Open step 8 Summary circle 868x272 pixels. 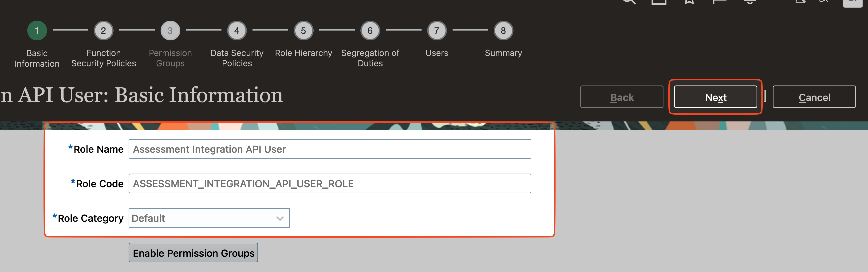(503, 31)
